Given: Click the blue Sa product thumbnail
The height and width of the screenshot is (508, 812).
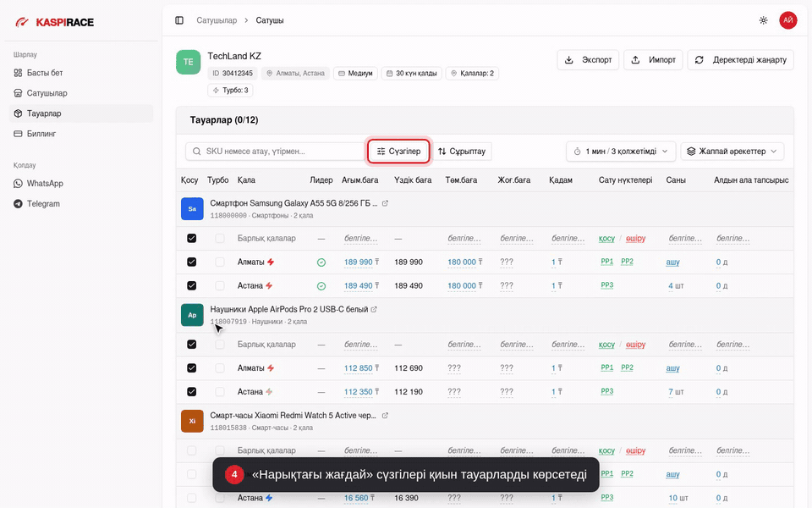Looking at the screenshot, I should 192,209.
